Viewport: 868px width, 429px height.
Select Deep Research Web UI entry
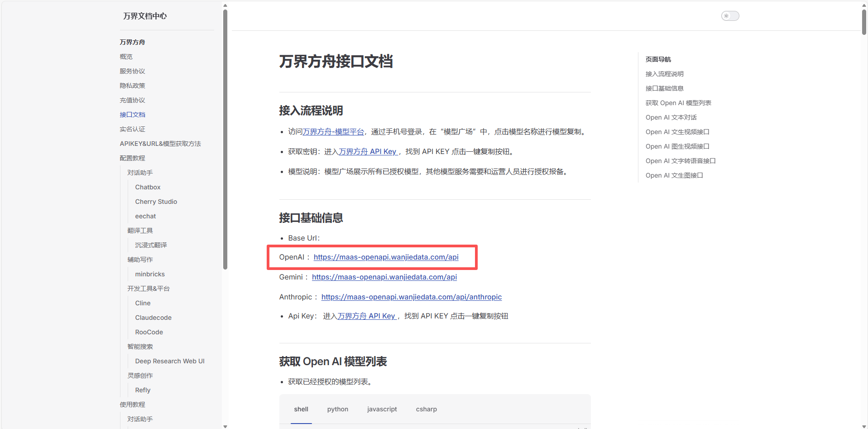pos(170,361)
